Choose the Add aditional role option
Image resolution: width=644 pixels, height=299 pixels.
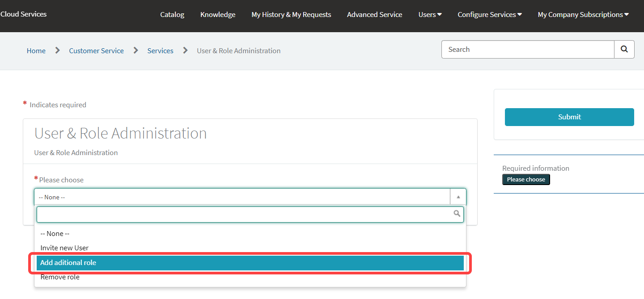point(68,263)
